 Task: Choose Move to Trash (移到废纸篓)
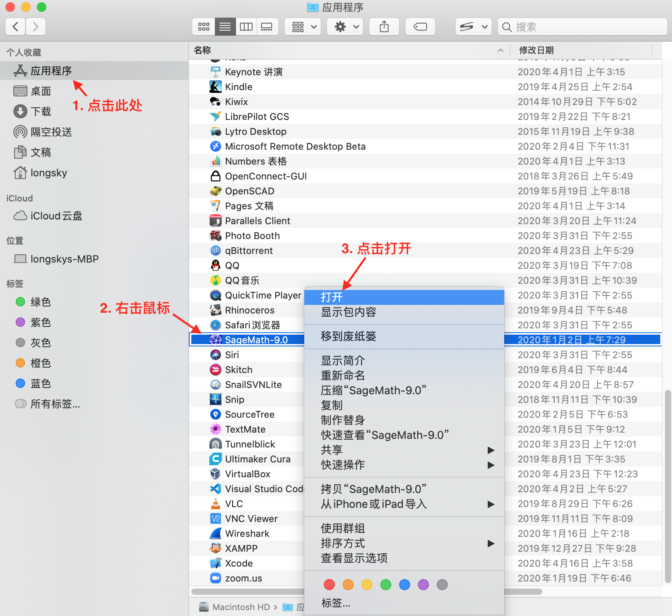click(x=404, y=336)
